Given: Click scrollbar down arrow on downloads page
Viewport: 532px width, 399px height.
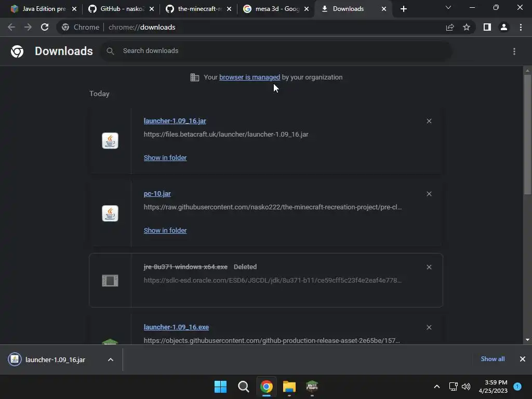Looking at the screenshot, I should click(x=527, y=340).
